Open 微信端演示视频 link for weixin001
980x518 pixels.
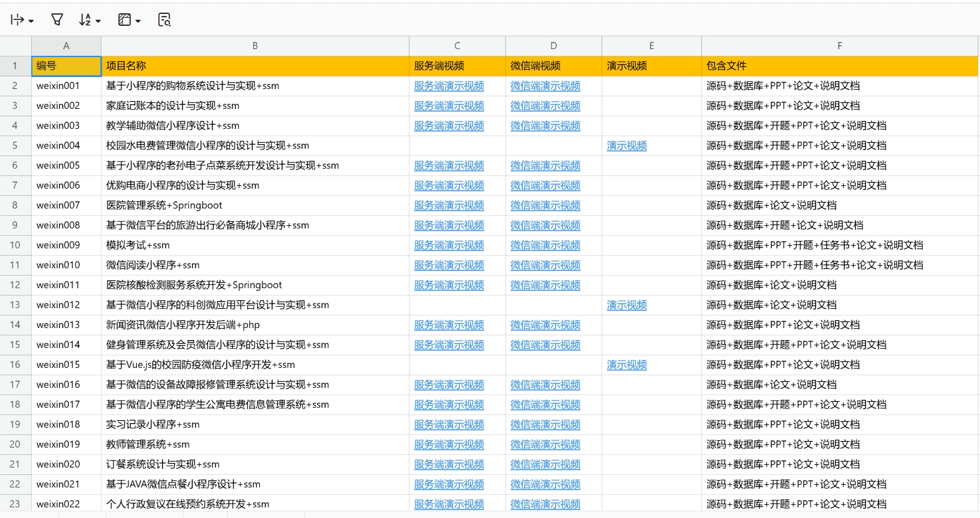click(x=545, y=86)
